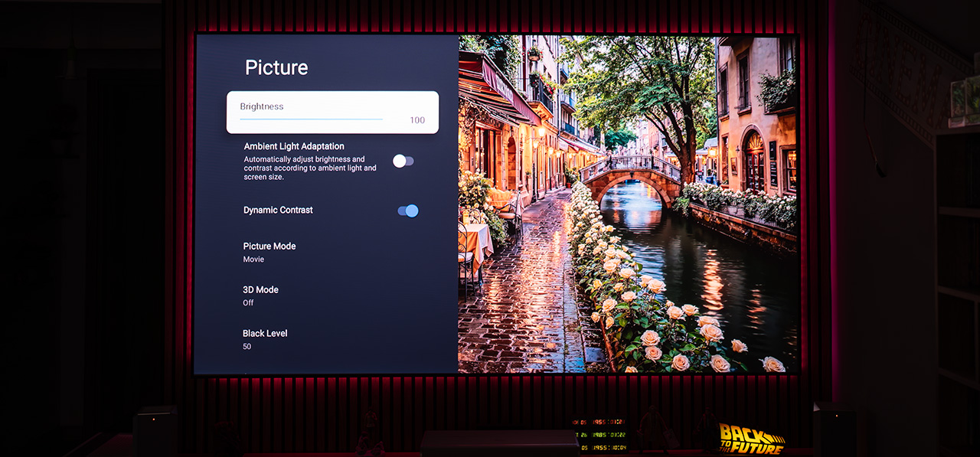Adjust the Brightness slider track
The height and width of the screenshot is (457, 980).
311,119
